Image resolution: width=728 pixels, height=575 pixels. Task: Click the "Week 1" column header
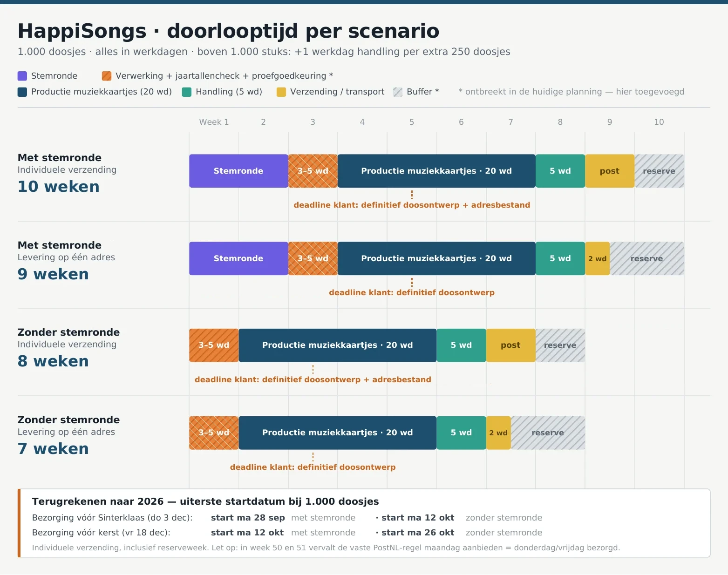pos(214,122)
